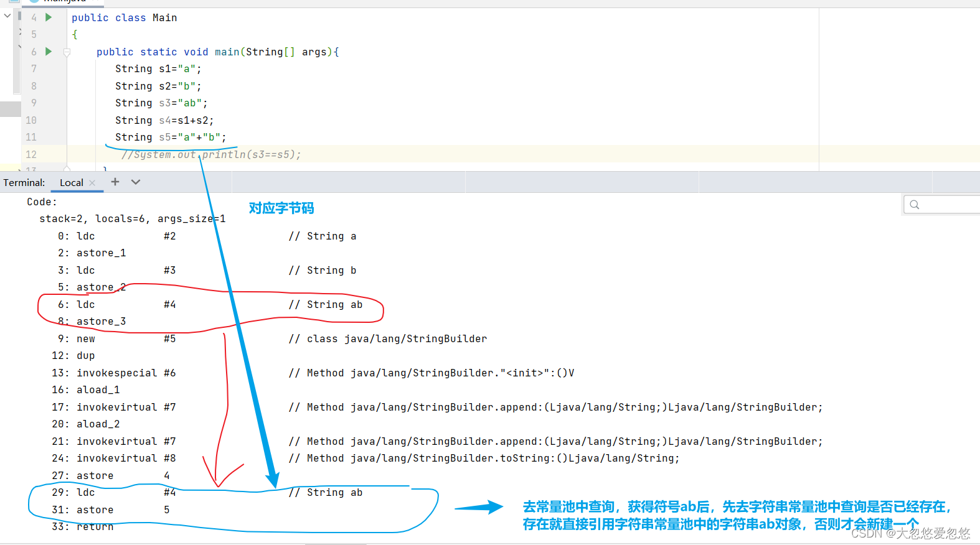Screen dimensions: 980x545
Task: Click the bytecode line 9: new #5
Action: tap(272, 338)
